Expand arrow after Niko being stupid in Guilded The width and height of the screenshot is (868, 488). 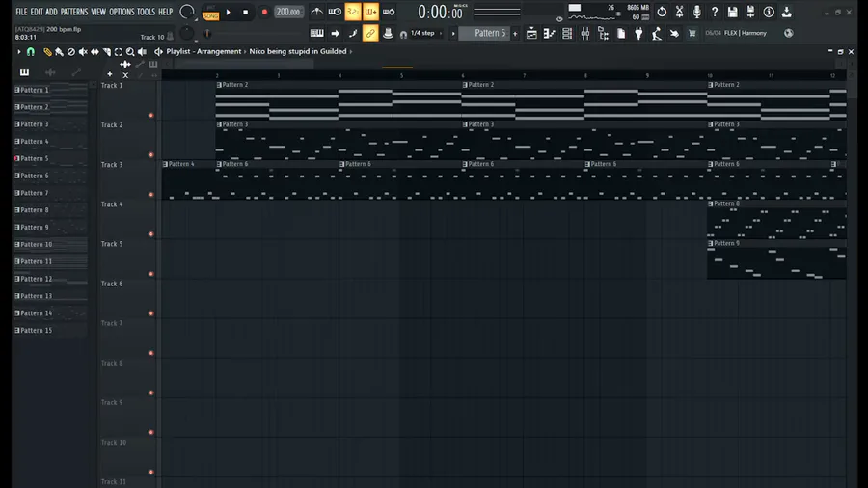tap(350, 51)
